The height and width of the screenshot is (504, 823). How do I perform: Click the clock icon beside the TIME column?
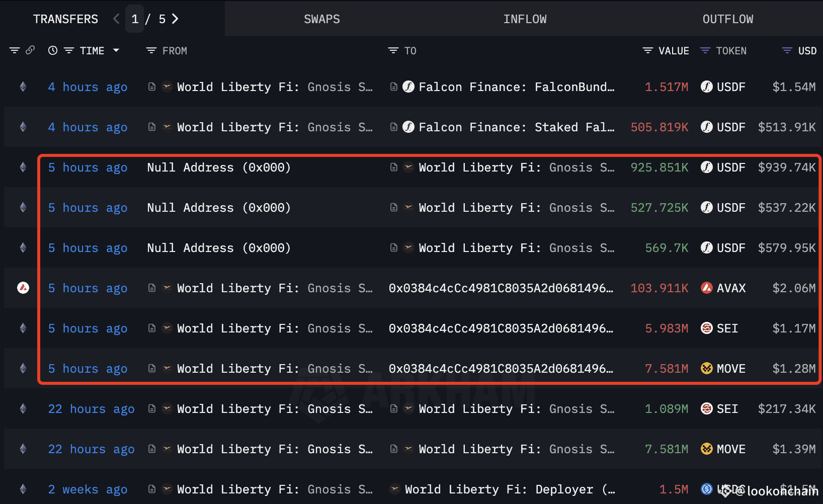53,50
